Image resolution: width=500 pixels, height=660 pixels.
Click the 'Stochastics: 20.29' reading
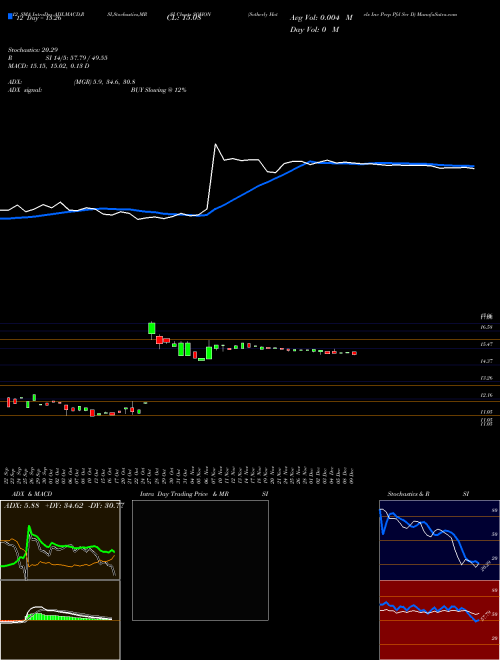click(x=34, y=50)
